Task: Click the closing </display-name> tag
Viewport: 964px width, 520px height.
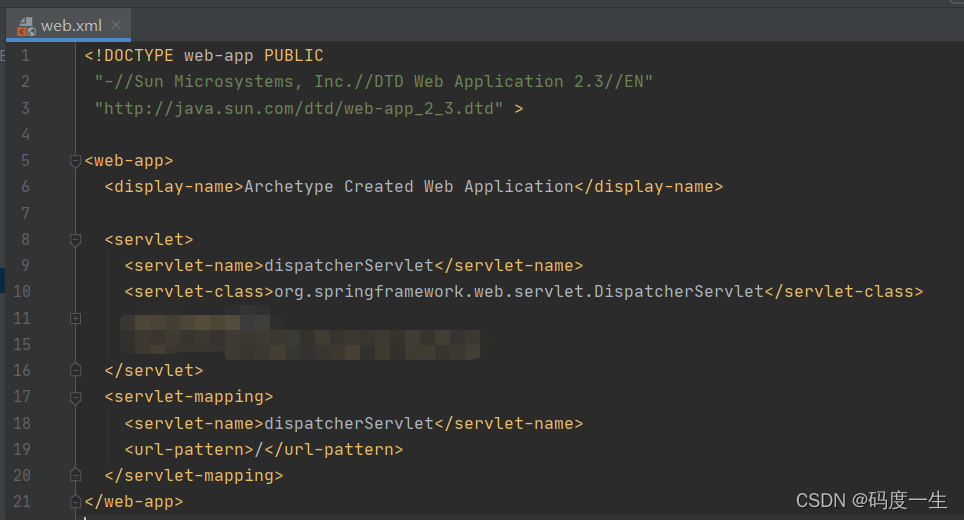Action: click(649, 187)
